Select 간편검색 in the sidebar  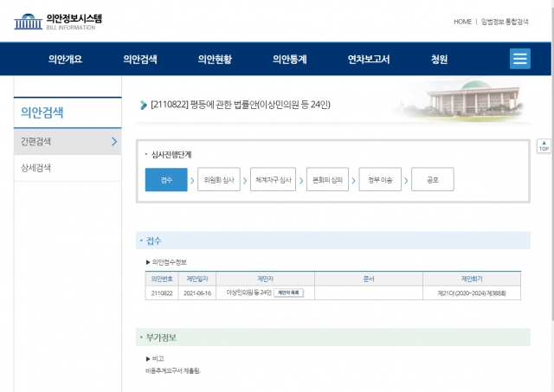click(x=68, y=142)
